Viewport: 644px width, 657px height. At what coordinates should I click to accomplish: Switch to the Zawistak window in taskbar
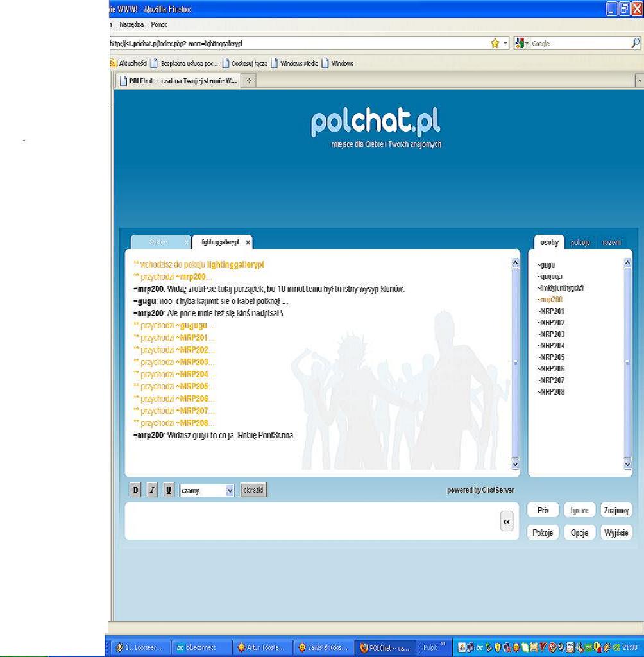pos(324,647)
